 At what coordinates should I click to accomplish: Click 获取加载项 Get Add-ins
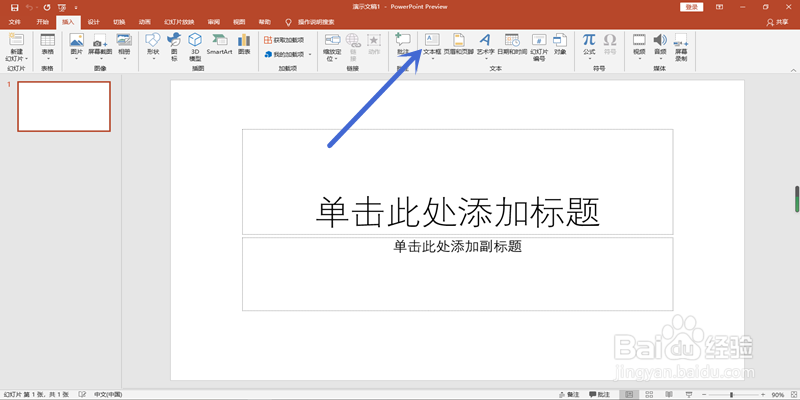[284, 40]
